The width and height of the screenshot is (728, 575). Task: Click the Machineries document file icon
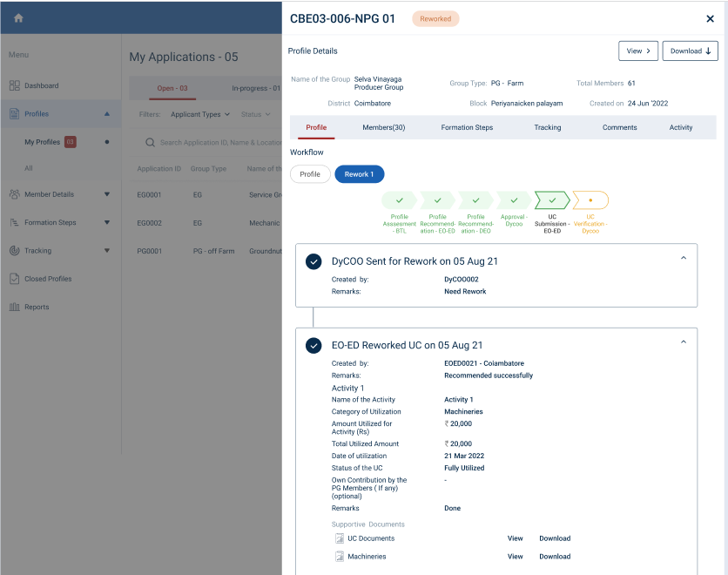[340, 557]
